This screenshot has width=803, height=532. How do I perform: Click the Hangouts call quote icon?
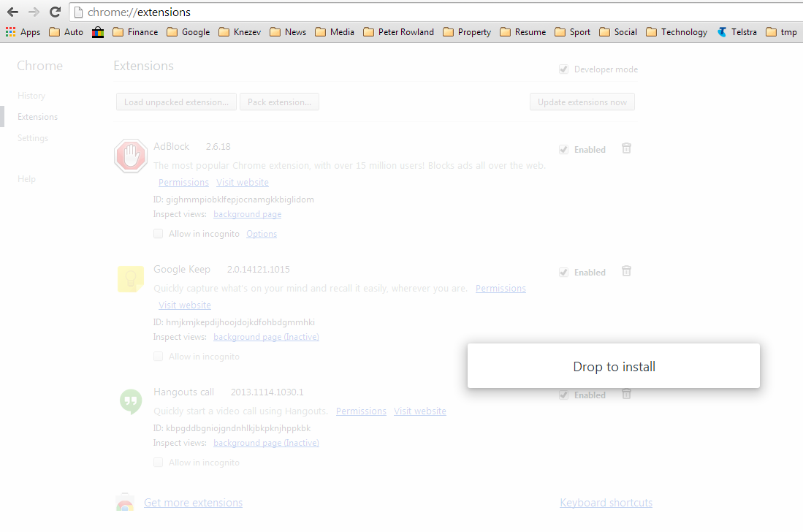tap(131, 401)
